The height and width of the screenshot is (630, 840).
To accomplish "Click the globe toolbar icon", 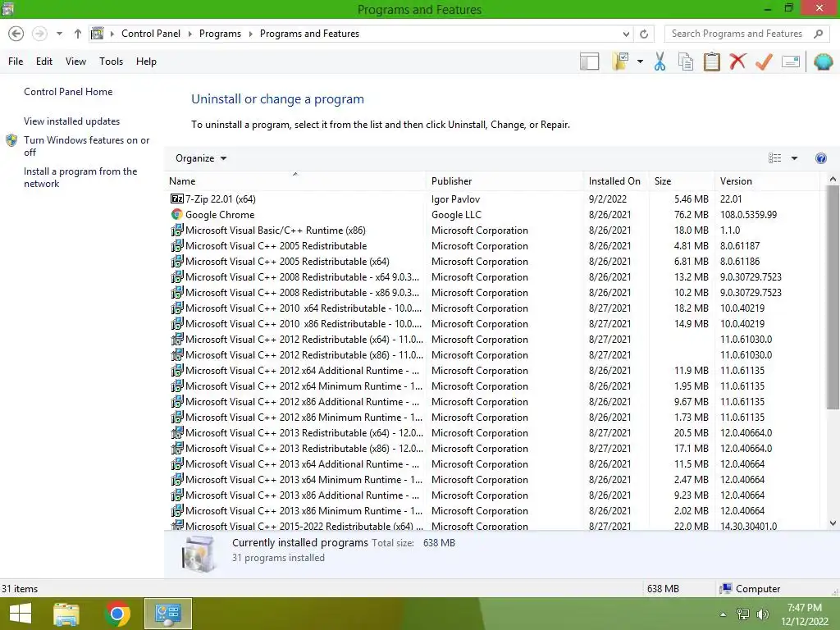I will [823, 62].
